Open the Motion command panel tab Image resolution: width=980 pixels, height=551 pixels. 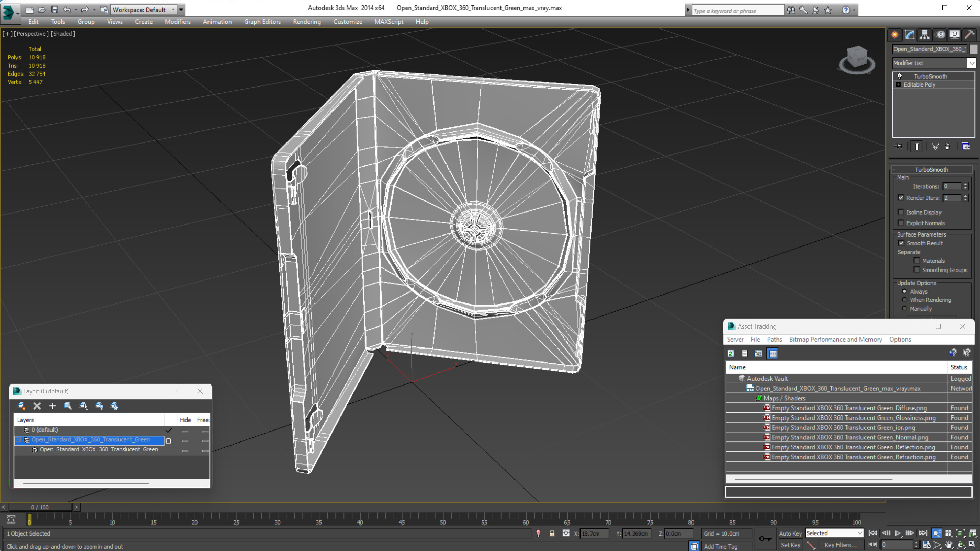tap(940, 35)
